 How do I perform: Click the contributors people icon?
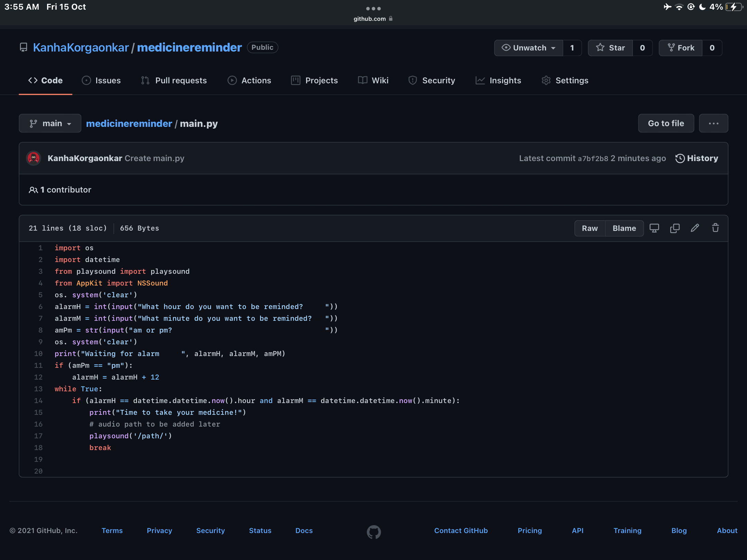click(x=33, y=190)
